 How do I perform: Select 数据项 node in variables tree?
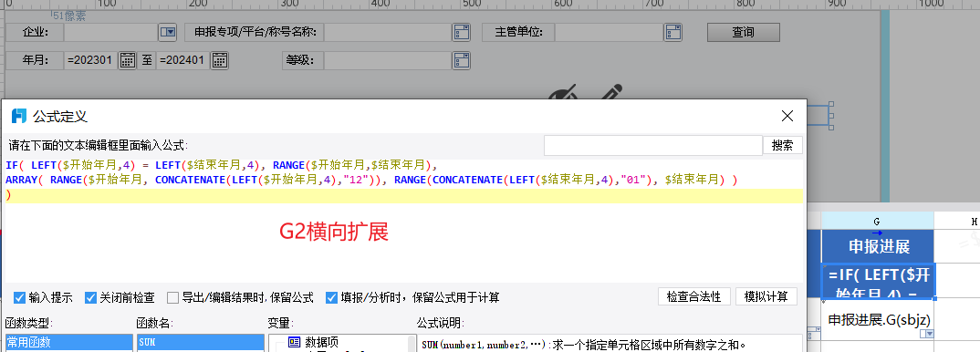pyautogui.click(x=321, y=342)
